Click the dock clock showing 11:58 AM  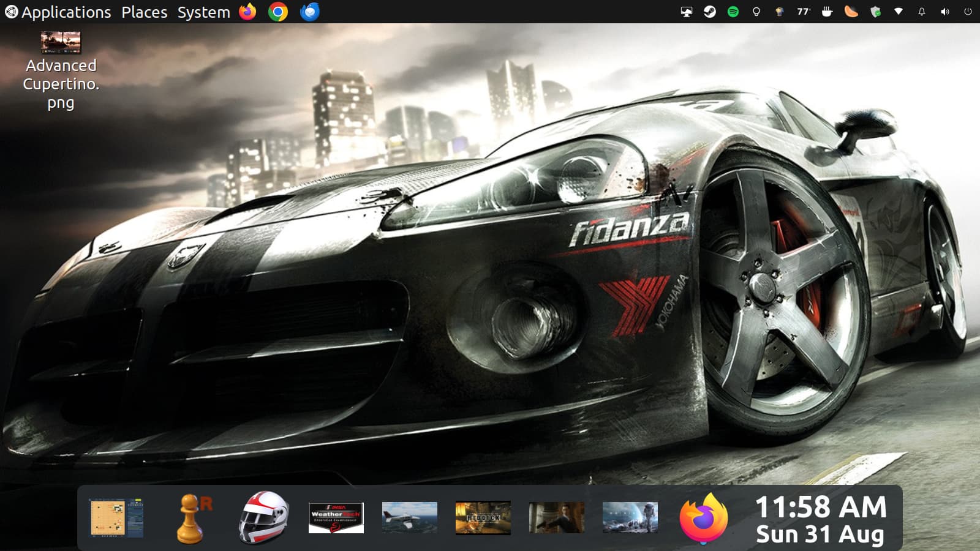(x=820, y=519)
